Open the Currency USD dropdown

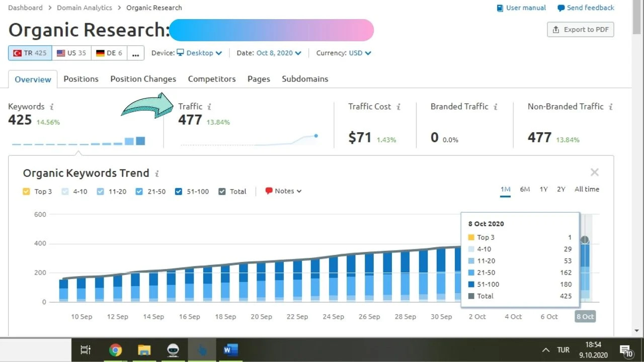[360, 53]
